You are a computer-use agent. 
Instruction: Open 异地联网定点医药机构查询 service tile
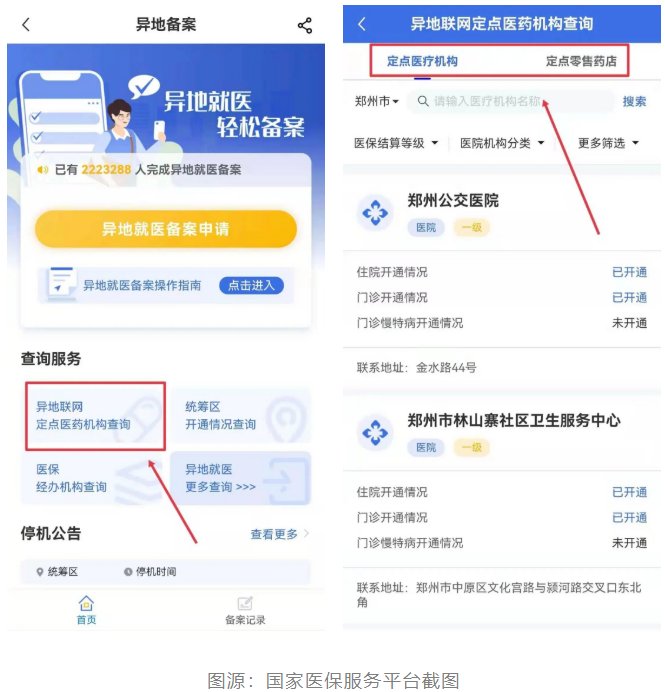point(95,416)
